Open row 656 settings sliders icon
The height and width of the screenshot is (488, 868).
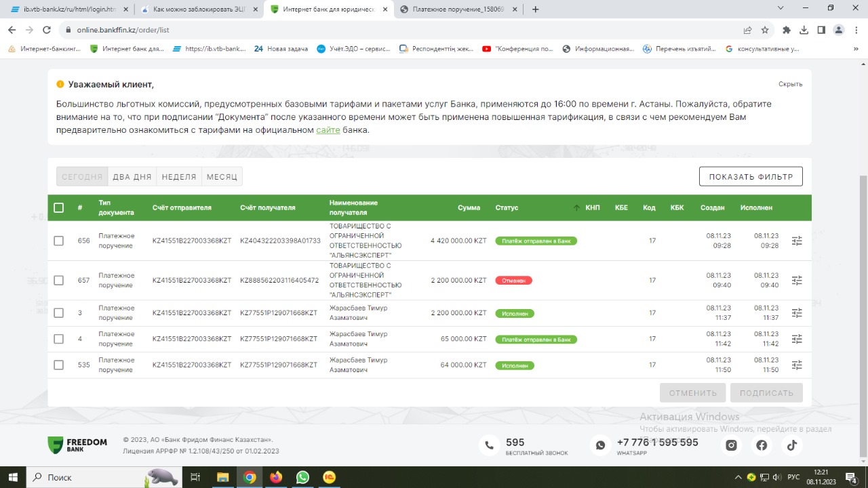click(797, 241)
